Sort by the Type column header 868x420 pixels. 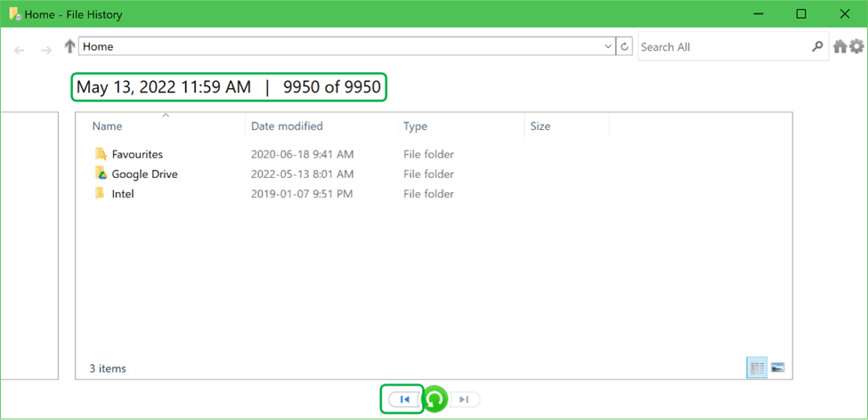(415, 126)
